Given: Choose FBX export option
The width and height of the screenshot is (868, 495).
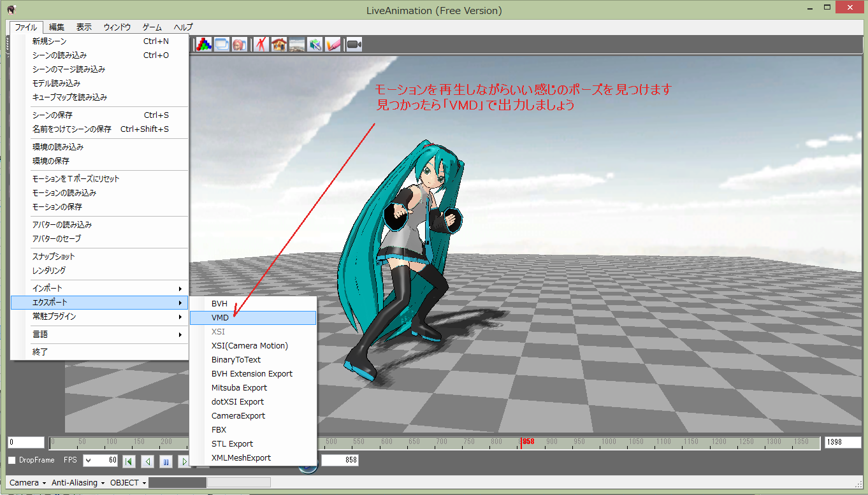Looking at the screenshot, I should pyautogui.click(x=253, y=430).
